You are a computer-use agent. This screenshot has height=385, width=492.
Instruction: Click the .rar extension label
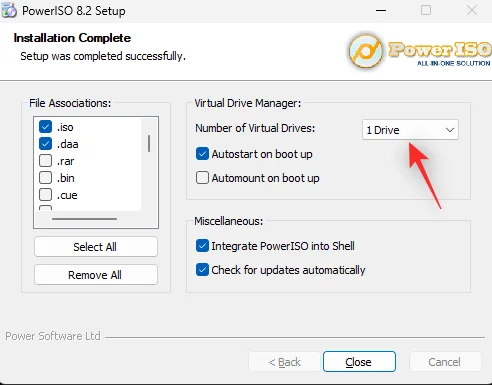pyautogui.click(x=65, y=161)
